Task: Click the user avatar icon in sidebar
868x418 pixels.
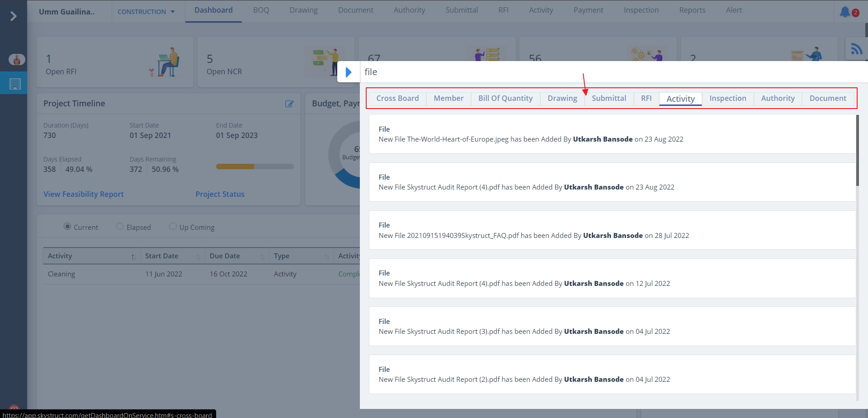Action: tap(17, 59)
